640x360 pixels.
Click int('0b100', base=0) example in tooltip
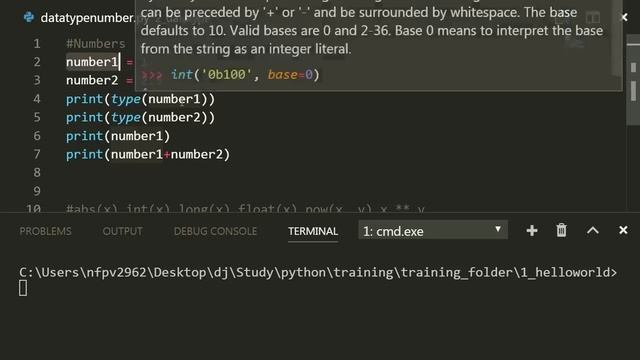(x=245, y=75)
